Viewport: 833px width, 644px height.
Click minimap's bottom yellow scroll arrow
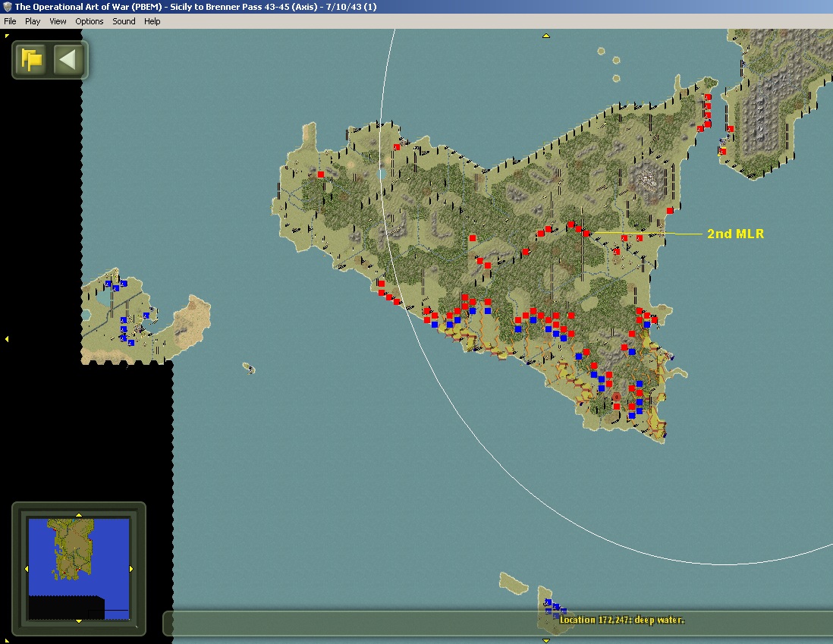pyautogui.click(x=79, y=620)
